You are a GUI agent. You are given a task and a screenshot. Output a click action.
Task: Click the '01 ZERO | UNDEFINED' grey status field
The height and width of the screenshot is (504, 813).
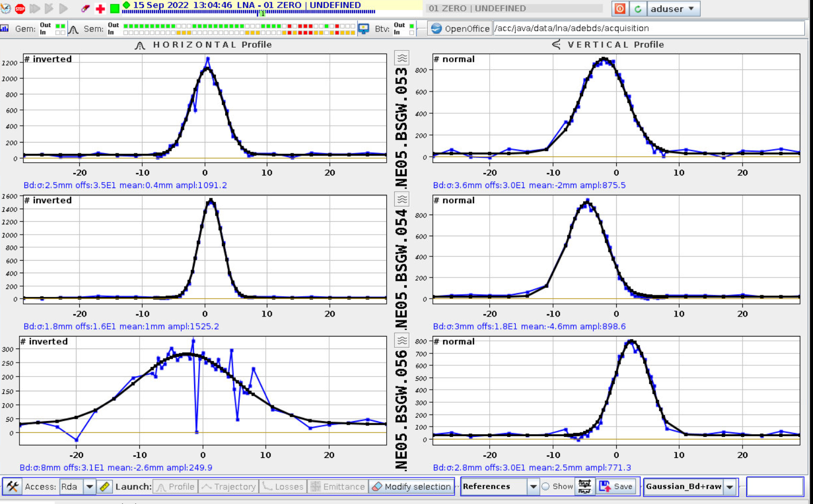tap(514, 9)
